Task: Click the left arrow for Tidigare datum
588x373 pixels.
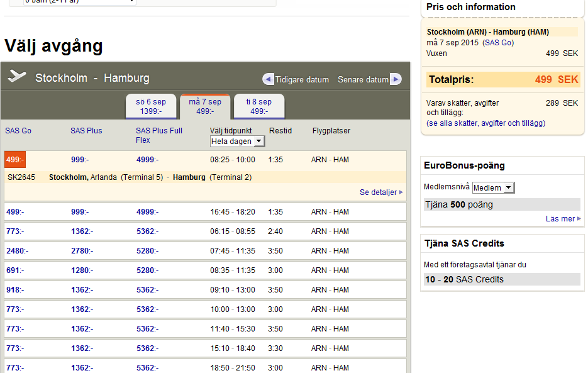Action: (268, 79)
